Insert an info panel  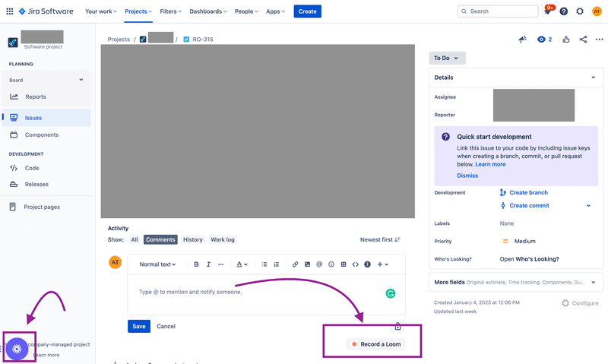click(367, 264)
